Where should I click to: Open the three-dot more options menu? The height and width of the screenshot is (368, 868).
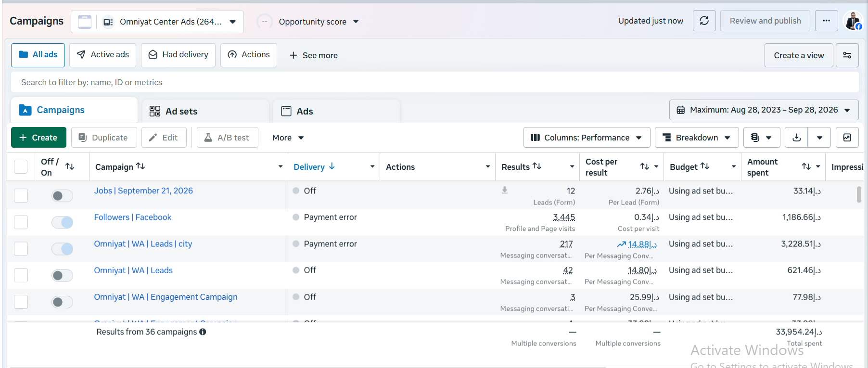tap(826, 21)
